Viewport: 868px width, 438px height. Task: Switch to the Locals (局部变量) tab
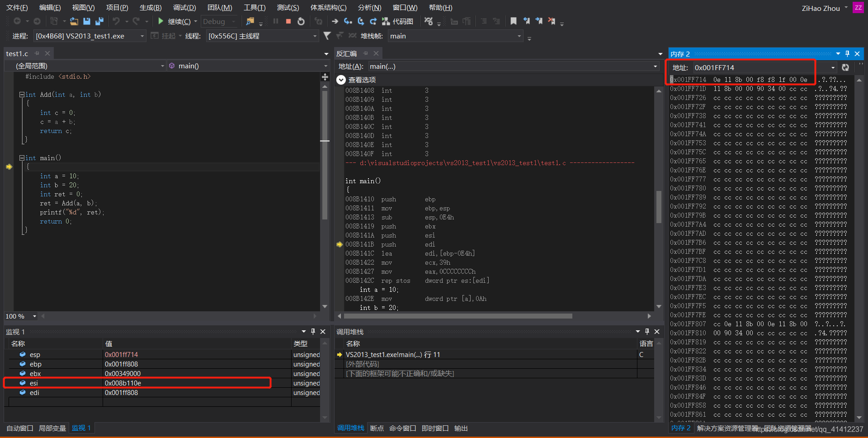point(52,428)
